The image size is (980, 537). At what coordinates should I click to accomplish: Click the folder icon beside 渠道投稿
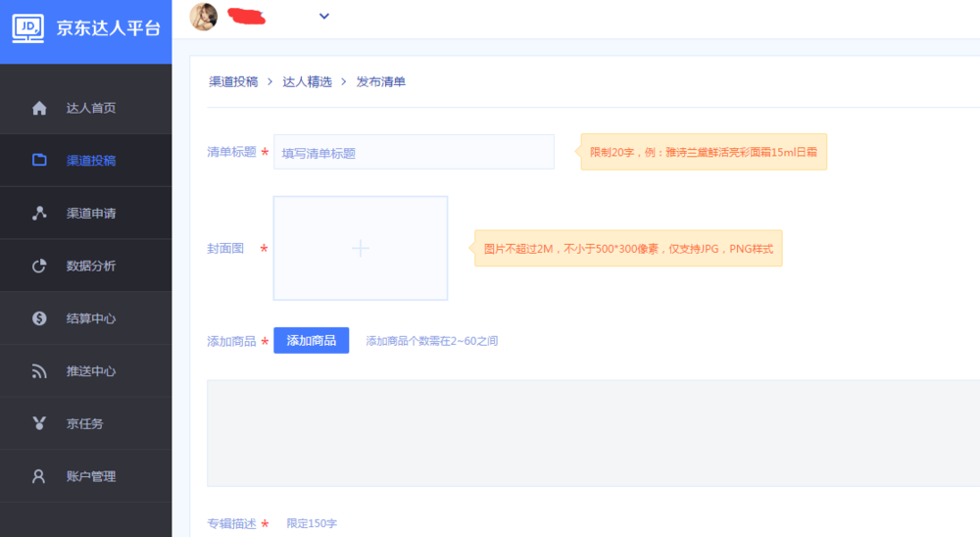(39, 160)
